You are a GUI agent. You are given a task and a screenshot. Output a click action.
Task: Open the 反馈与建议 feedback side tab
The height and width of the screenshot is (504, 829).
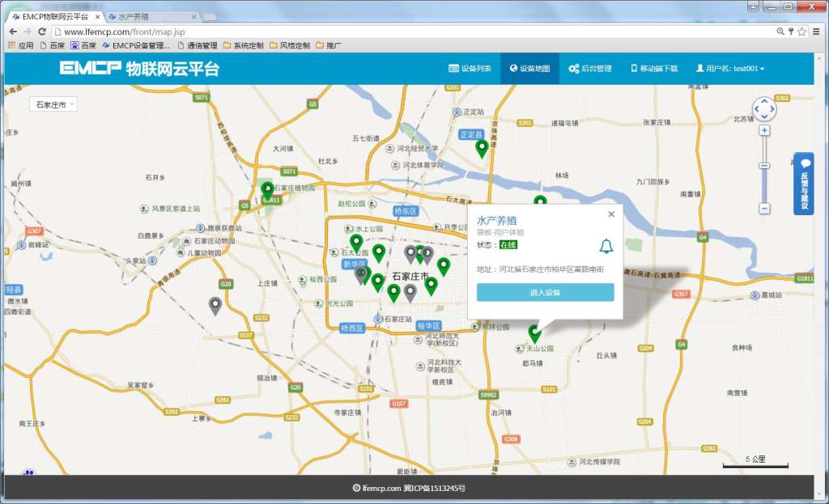click(804, 184)
